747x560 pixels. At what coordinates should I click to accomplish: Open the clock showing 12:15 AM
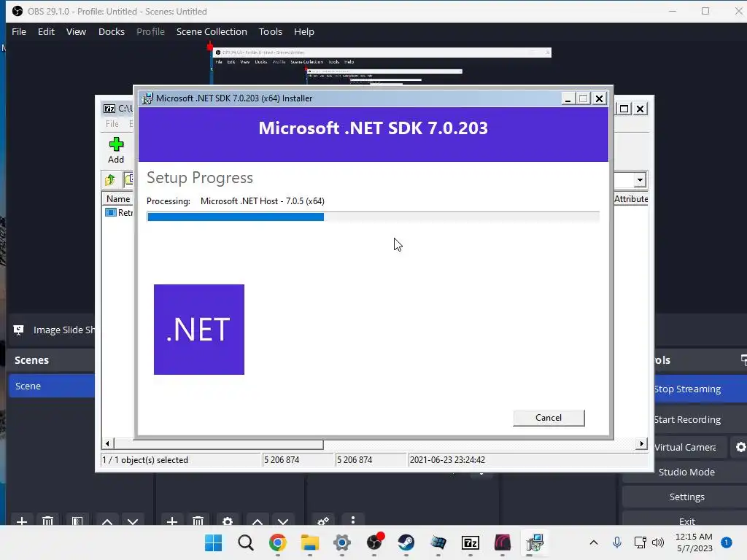[694, 542]
